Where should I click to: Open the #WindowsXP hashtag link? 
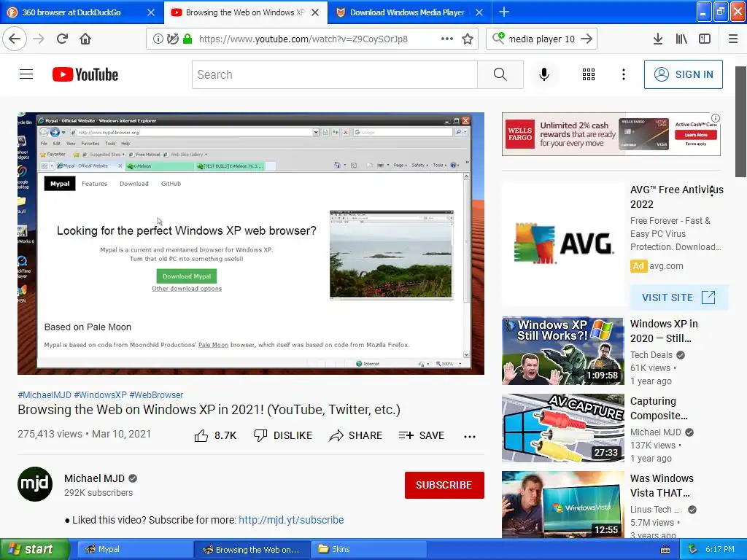(x=100, y=394)
